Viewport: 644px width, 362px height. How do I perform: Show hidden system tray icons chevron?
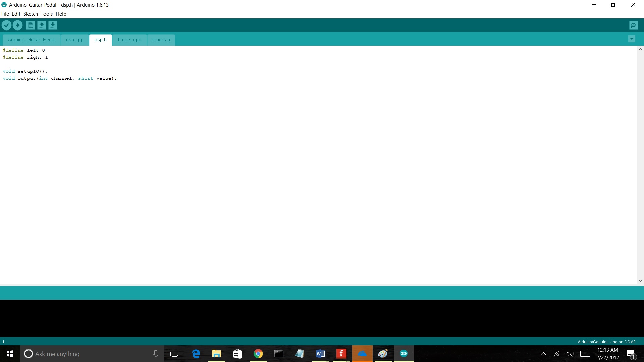click(x=543, y=354)
